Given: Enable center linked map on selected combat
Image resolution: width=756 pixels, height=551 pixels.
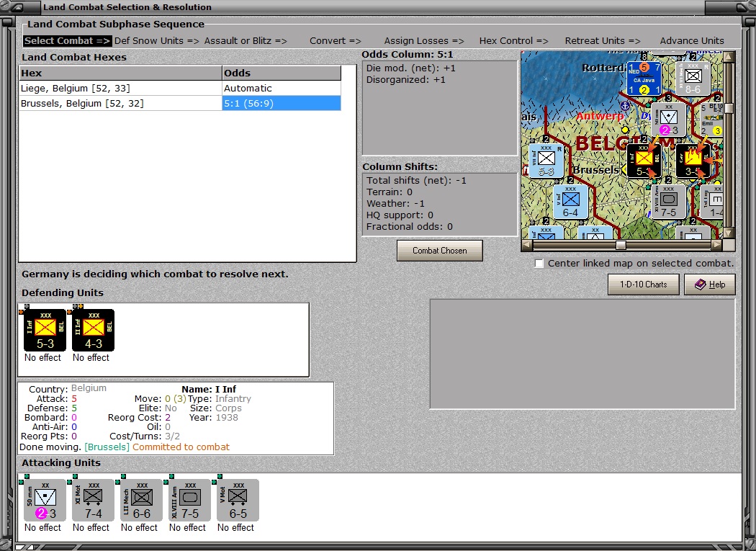Looking at the screenshot, I should [x=539, y=264].
